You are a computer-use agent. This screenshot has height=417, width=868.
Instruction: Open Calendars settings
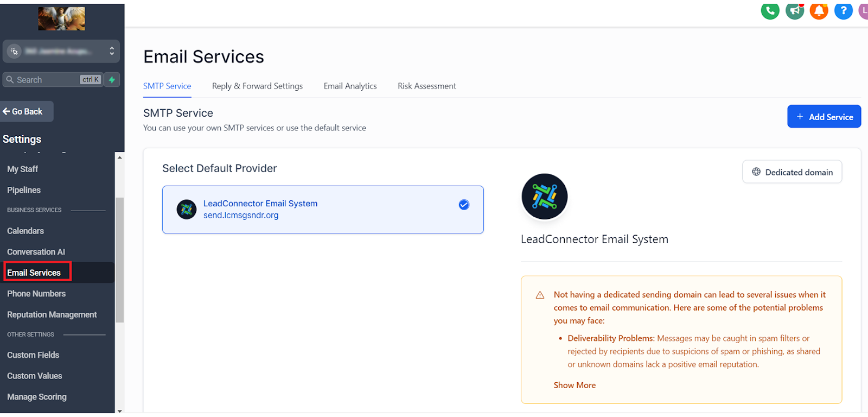click(x=25, y=231)
